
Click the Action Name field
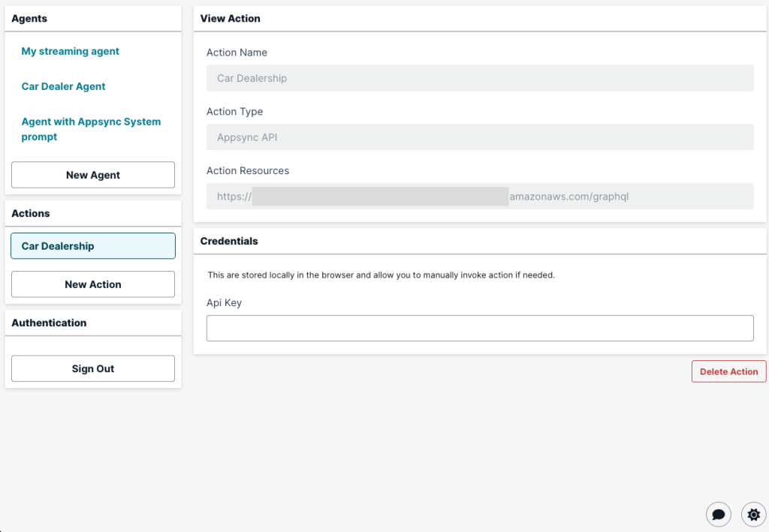(x=480, y=77)
